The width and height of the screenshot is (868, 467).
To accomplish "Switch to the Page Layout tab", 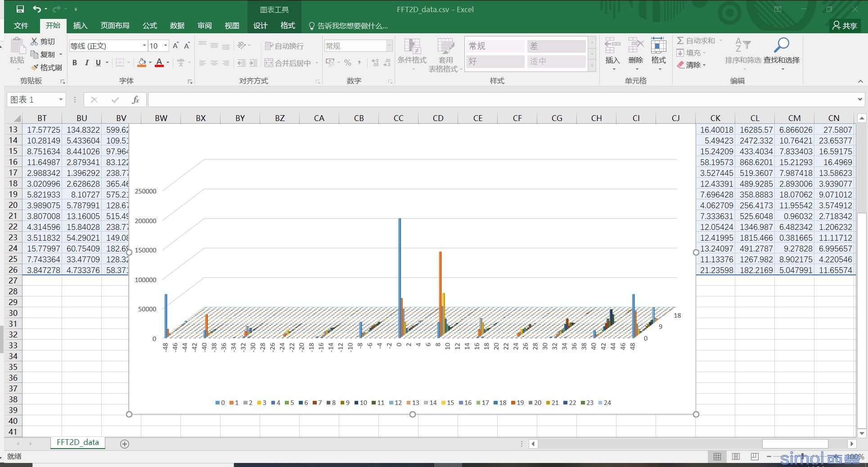I will (115, 26).
